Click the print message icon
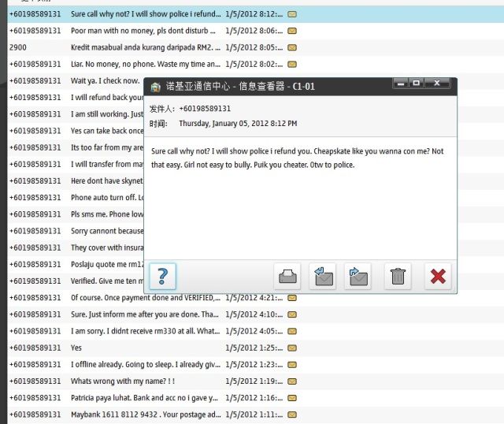 [288, 276]
